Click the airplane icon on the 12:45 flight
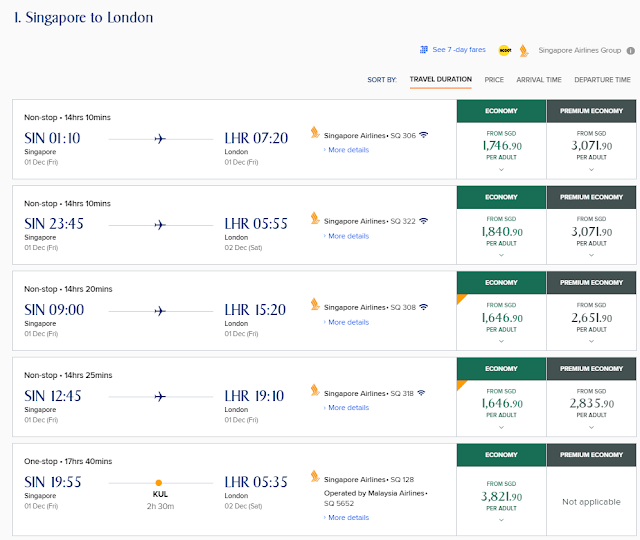640x540 pixels. coord(160,395)
